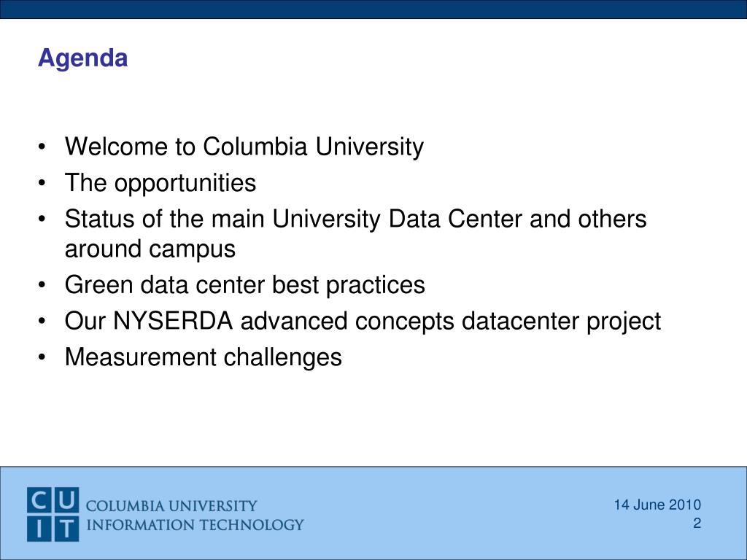Click the Agenda slide title
This screenshot has width=747, height=560.
pyautogui.click(x=83, y=59)
